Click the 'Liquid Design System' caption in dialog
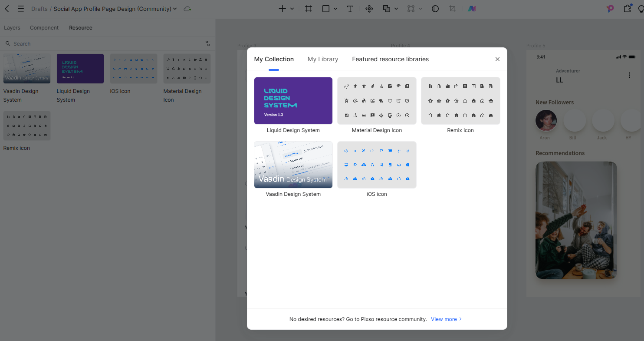Screen dimensions: 644x341 (x=293, y=130)
